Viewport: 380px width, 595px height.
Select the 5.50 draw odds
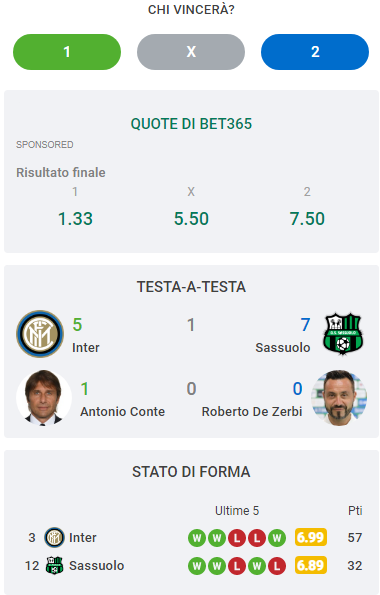[x=191, y=219]
